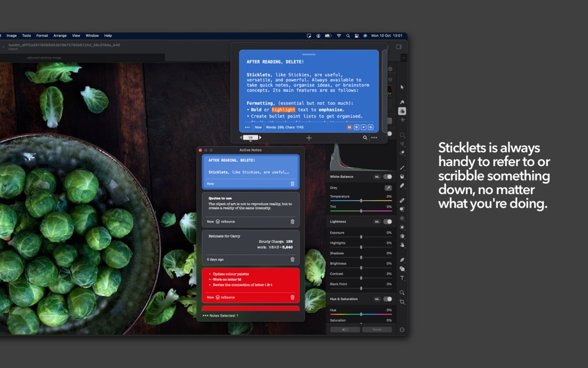Open the 1/8 note counter selector
The width and height of the screenshot is (588, 368).
click(x=251, y=138)
